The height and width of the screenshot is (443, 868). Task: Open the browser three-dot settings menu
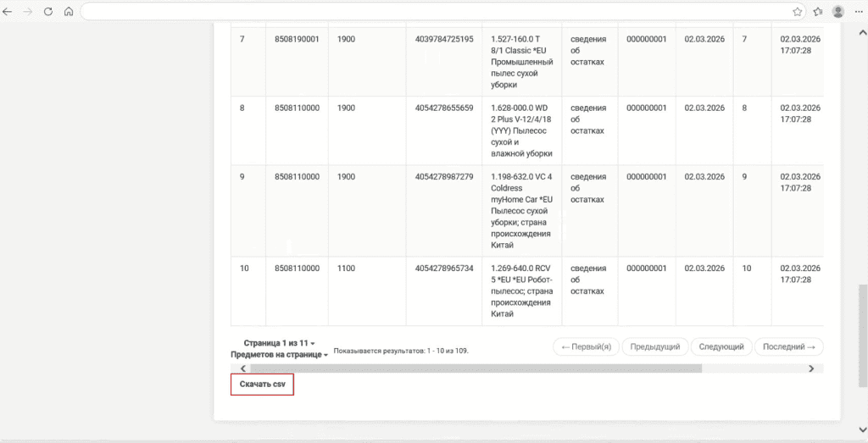click(858, 12)
